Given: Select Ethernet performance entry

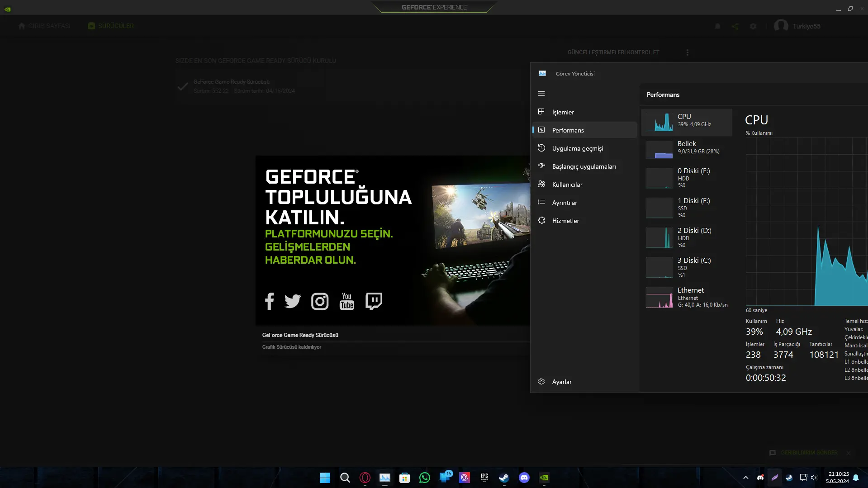Looking at the screenshot, I should [687, 297].
